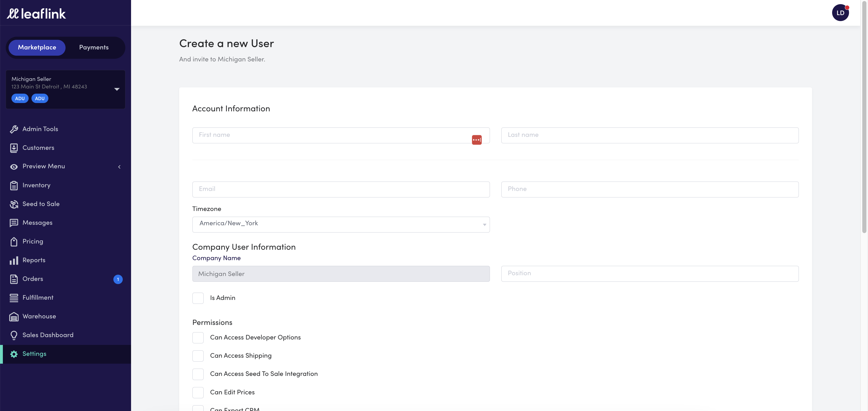Image resolution: width=868 pixels, height=411 pixels.
Task: Switch to the Payments tab
Action: (x=94, y=48)
